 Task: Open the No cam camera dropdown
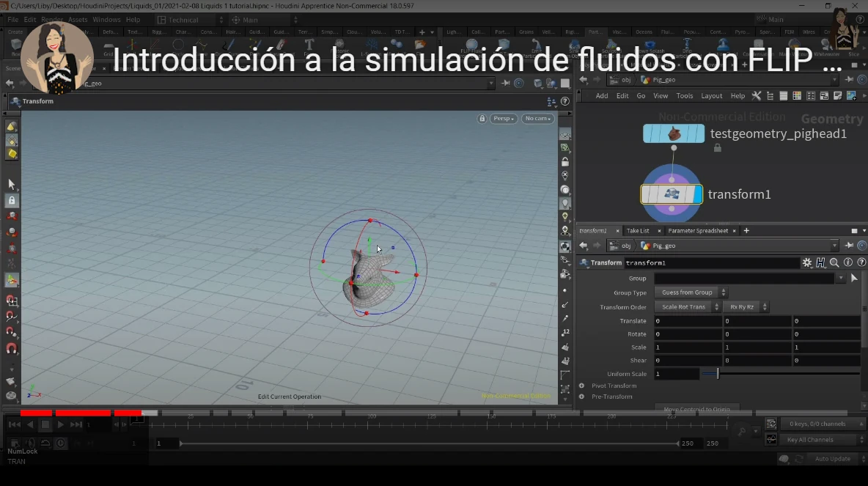[x=537, y=119]
